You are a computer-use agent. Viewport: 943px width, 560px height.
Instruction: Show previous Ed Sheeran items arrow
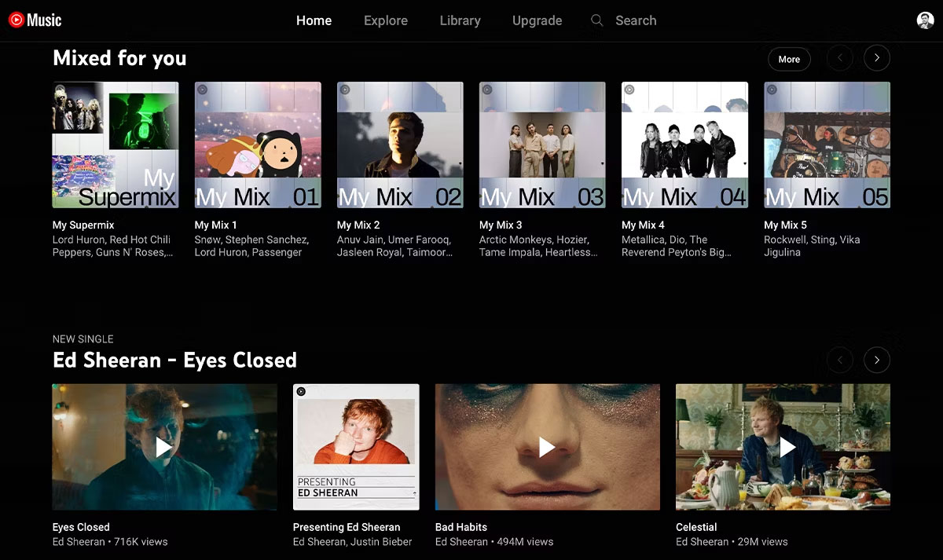point(840,360)
